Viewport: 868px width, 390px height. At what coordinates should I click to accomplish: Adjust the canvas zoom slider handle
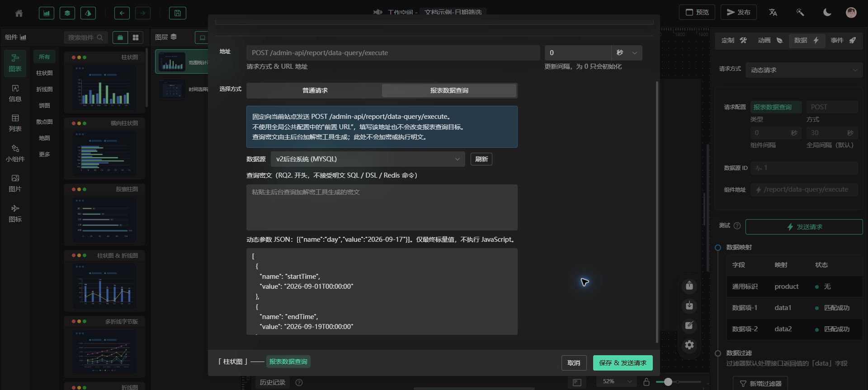(x=668, y=382)
